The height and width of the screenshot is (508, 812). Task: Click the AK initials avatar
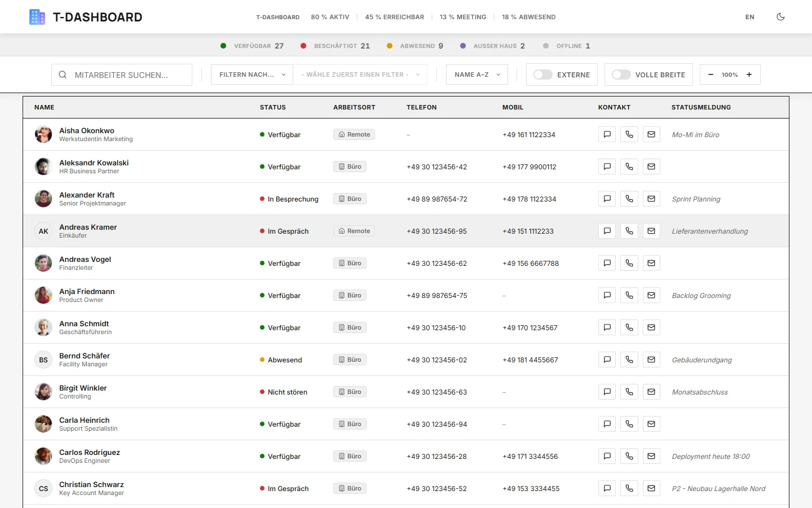click(x=43, y=231)
